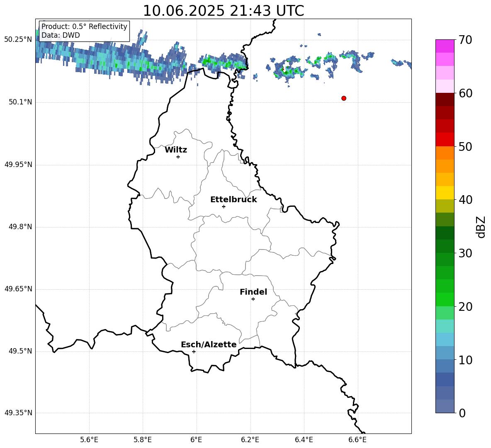Click the bright green colorbar segment above 20
Viewport: 491px width, 448px height.
[x=445, y=299]
